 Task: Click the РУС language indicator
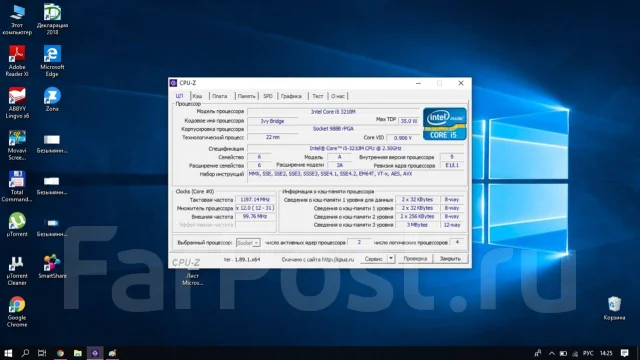[588, 353]
